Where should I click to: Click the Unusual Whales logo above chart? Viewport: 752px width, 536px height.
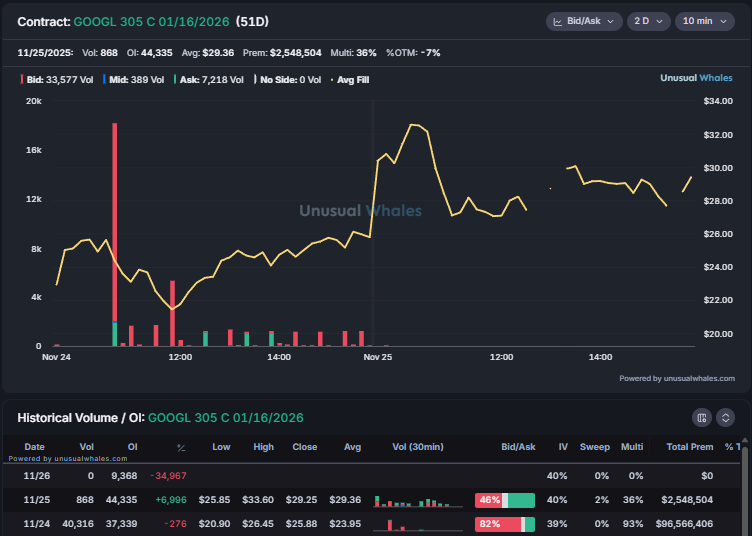click(696, 78)
